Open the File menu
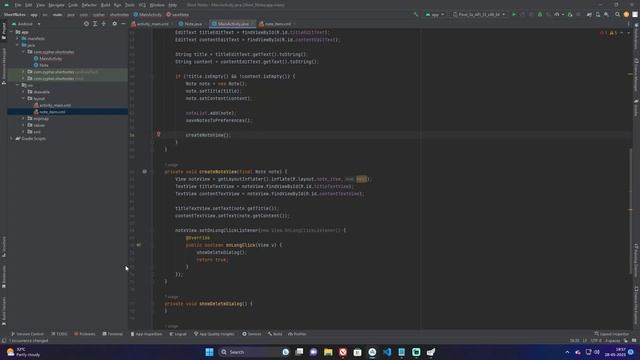The width and height of the screenshot is (640, 360). coord(18,5)
